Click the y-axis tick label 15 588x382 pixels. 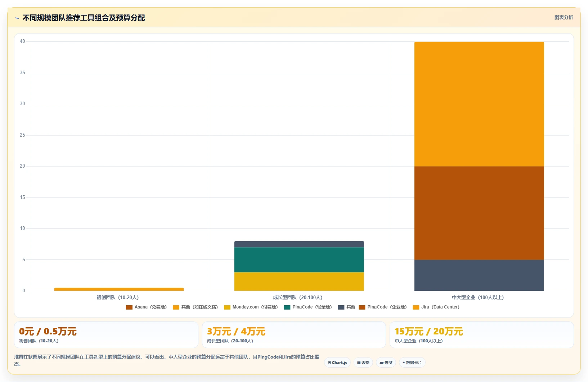pos(22,197)
